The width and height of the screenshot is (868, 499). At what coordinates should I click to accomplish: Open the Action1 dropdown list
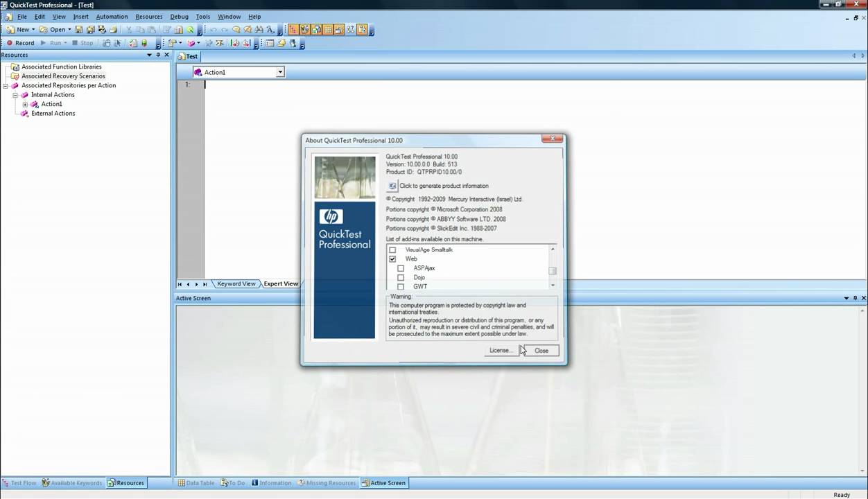[x=280, y=72]
